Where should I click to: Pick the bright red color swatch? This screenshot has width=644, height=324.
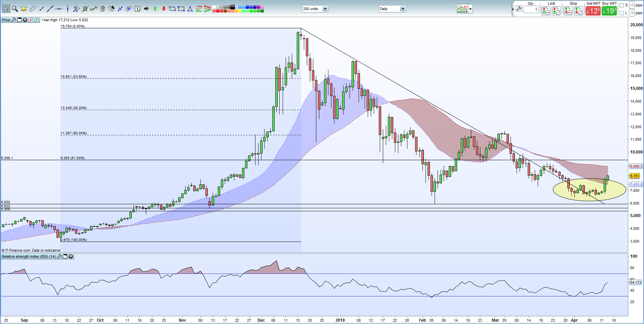(218, 11)
